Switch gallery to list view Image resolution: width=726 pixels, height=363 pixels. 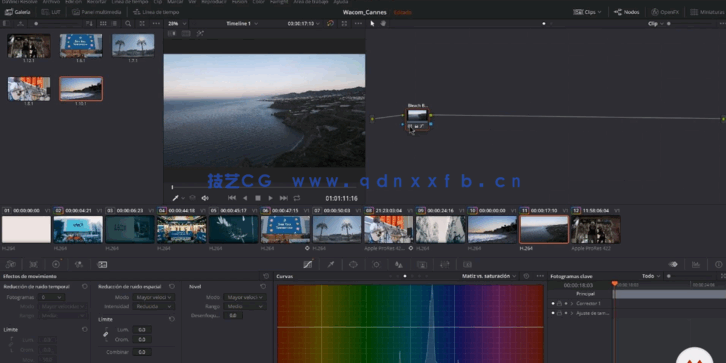click(114, 23)
